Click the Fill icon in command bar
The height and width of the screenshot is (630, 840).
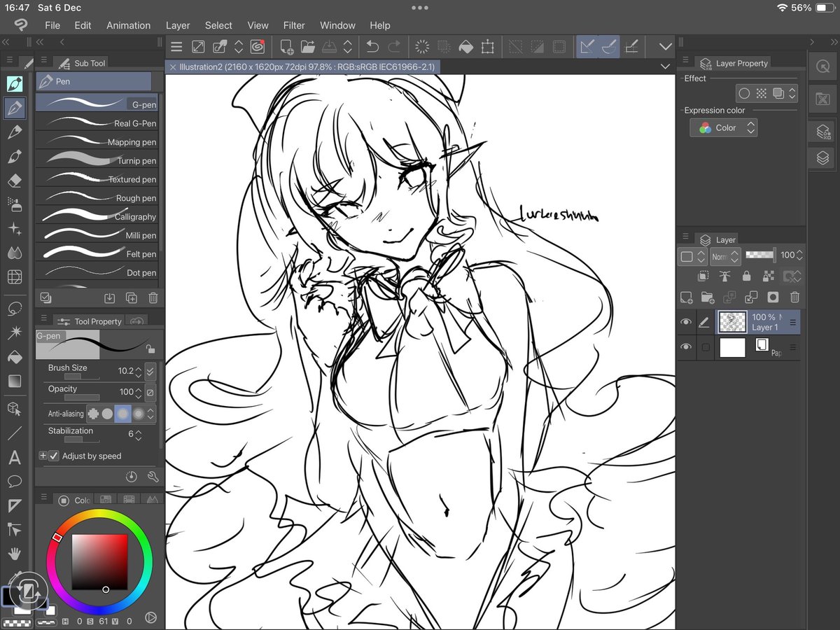pyautogui.click(x=465, y=47)
